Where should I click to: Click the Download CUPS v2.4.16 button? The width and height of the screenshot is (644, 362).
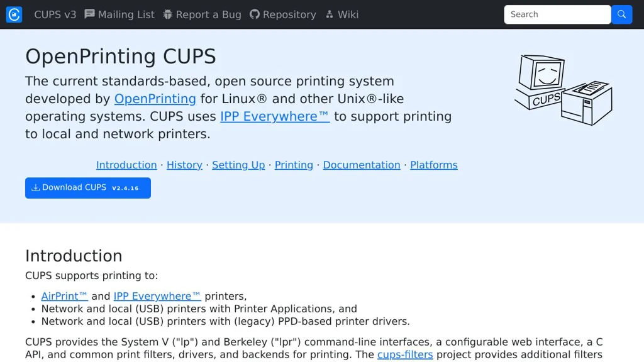(x=88, y=188)
